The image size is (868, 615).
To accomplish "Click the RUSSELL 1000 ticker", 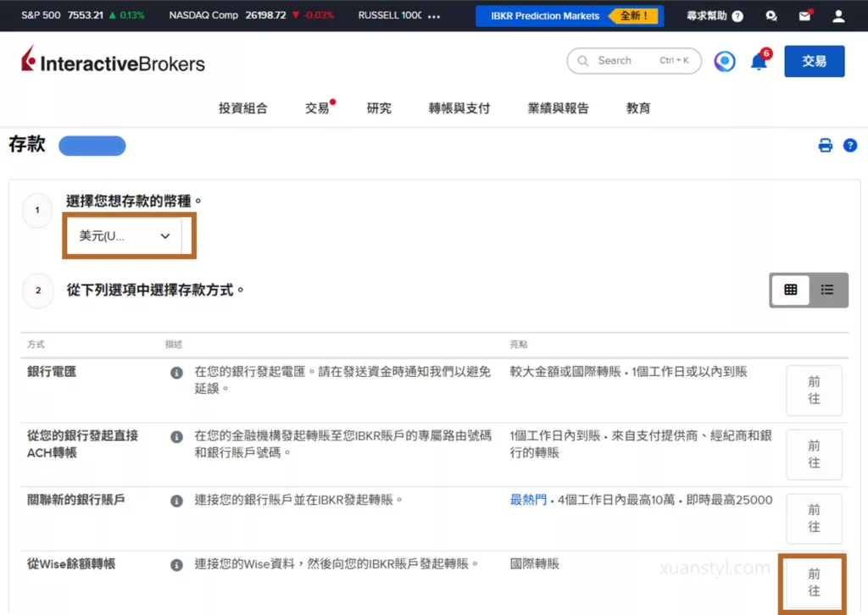I will [390, 15].
